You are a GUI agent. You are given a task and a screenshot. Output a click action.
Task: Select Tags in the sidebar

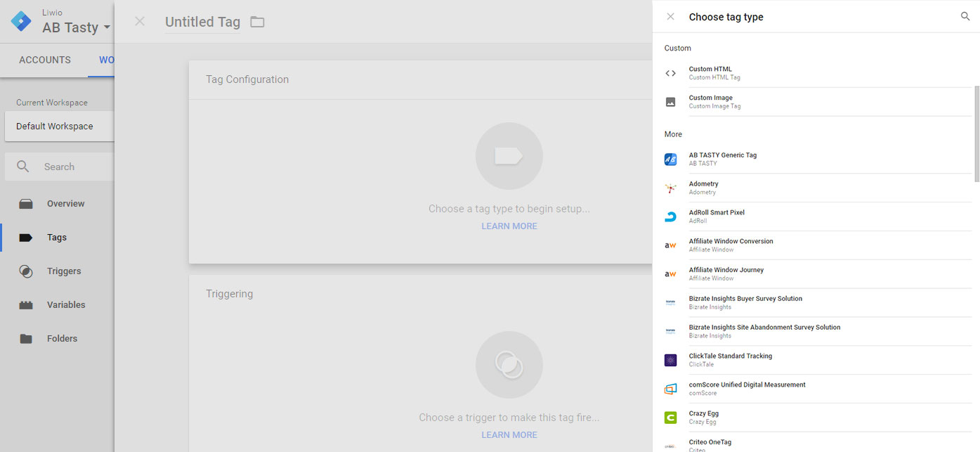(57, 238)
